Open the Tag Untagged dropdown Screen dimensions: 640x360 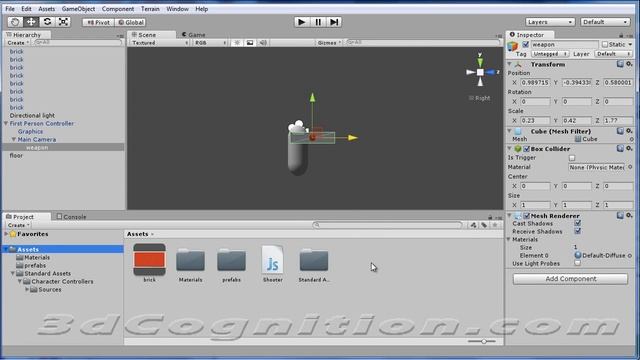pyautogui.click(x=550, y=54)
